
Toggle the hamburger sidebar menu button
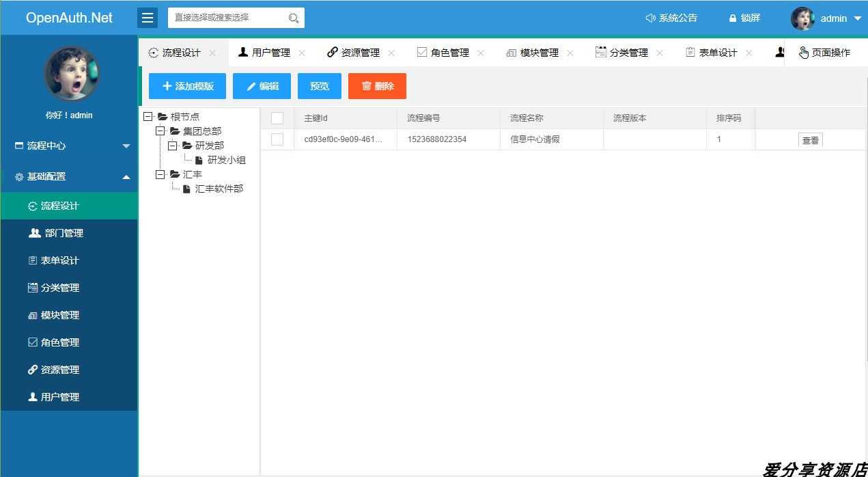tap(148, 18)
